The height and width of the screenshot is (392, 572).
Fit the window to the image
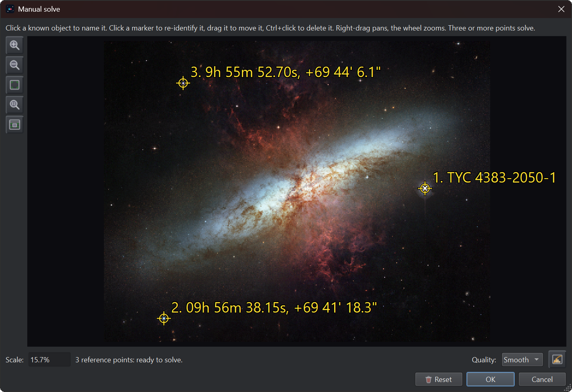(x=14, y=125)
